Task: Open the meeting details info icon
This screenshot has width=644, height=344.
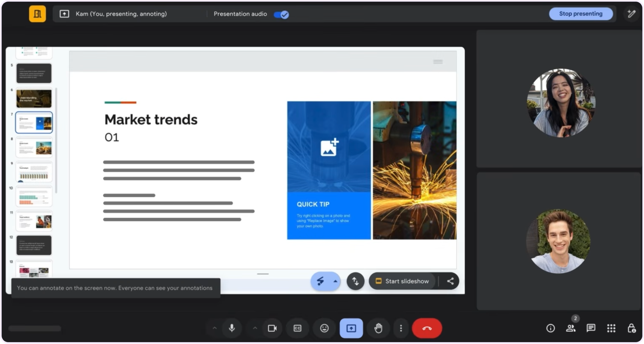Action: [550, 328]
